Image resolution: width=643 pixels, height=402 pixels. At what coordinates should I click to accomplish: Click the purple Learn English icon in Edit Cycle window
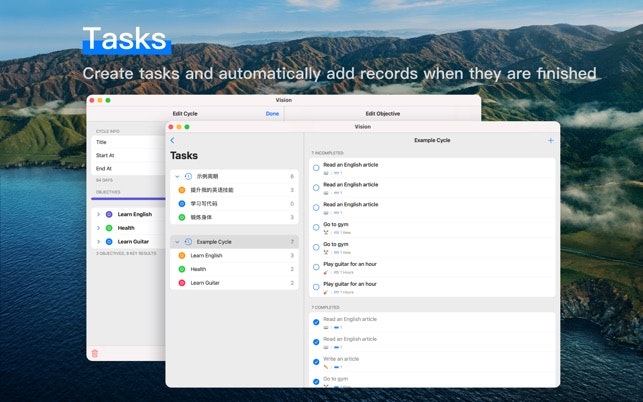pyautogui.click(x=109, y=214)
